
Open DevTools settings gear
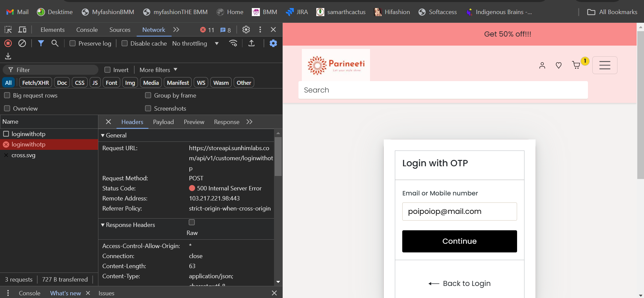(x=246, y=29)
